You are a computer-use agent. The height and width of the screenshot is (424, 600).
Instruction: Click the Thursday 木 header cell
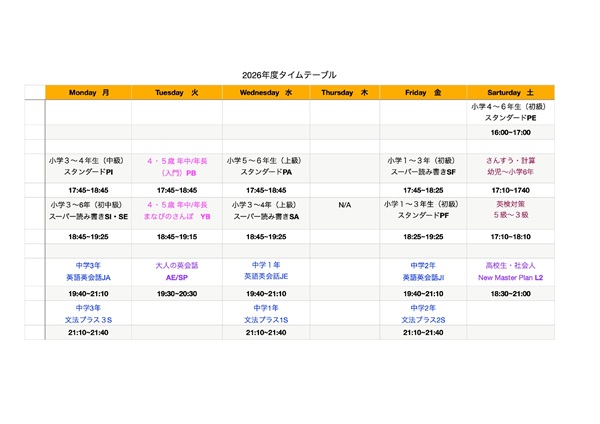tap(344, 92)
